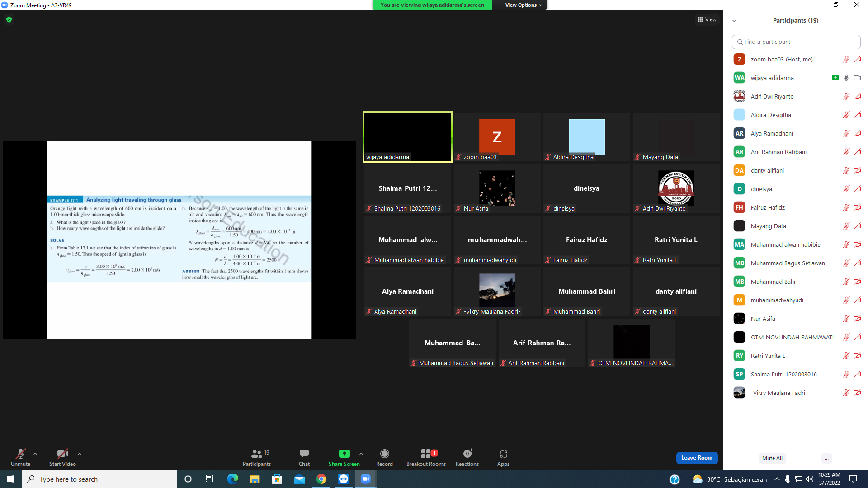Image resolution: width=868 pixels, height=488 pixels.
Task: Select participant row Fairuz Hafidz
Action: 796,207
